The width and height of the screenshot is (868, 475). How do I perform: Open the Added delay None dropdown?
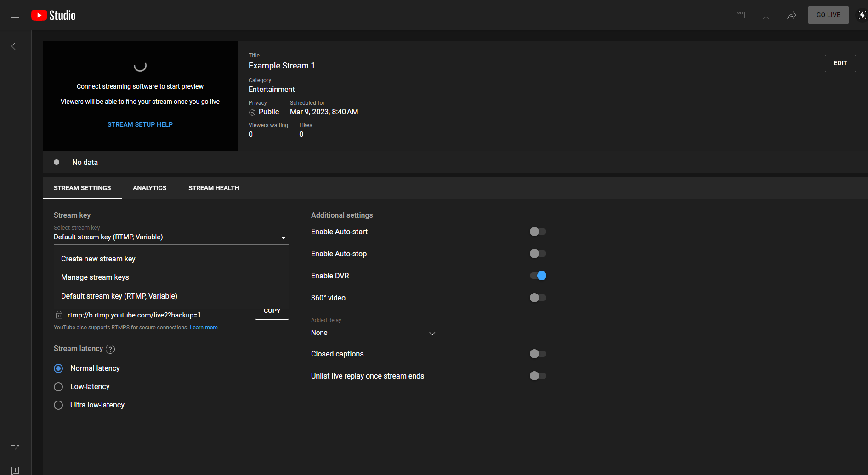click(374, 333)
